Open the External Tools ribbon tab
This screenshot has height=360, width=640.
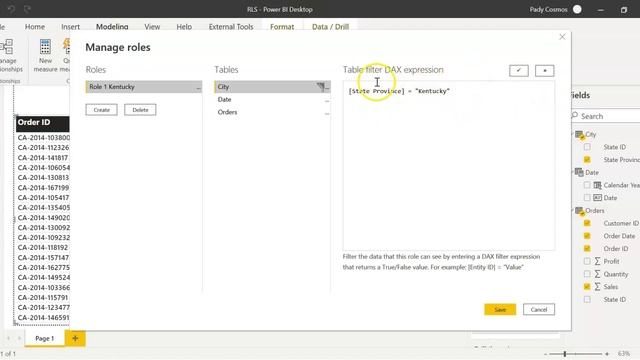231,27
